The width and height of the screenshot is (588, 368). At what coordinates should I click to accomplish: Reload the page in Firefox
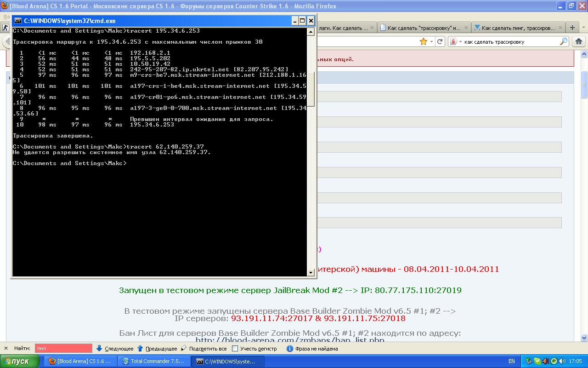point(440,41)
